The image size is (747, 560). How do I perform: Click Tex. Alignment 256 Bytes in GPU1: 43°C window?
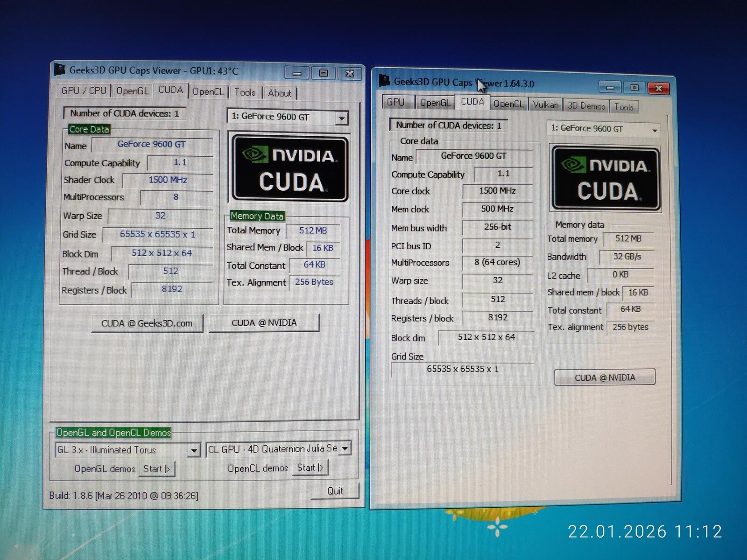[314, 282]
